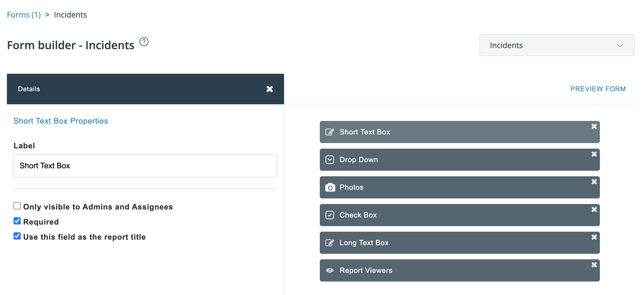Select the Long Text Box form row

pos(459,243)
